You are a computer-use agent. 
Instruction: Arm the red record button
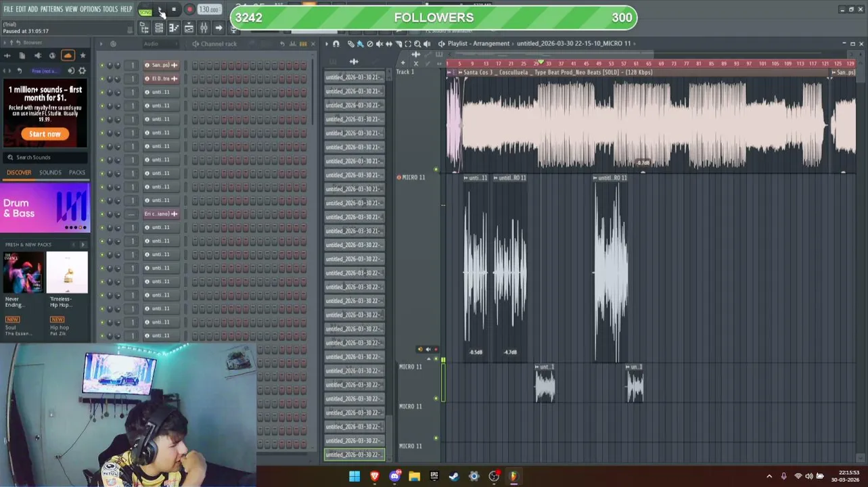point(189,9)
